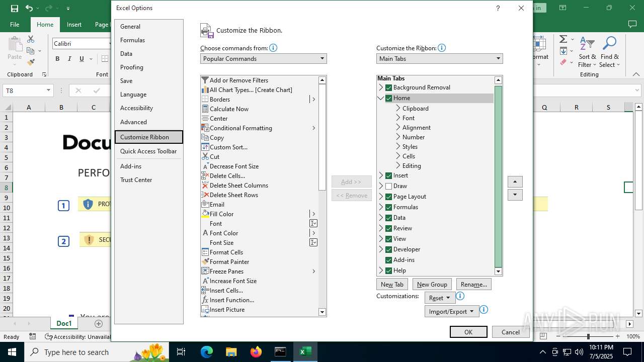Select Insert Function fx icon
This screenshot has height=362, width=644.
(x=205, y=300)
